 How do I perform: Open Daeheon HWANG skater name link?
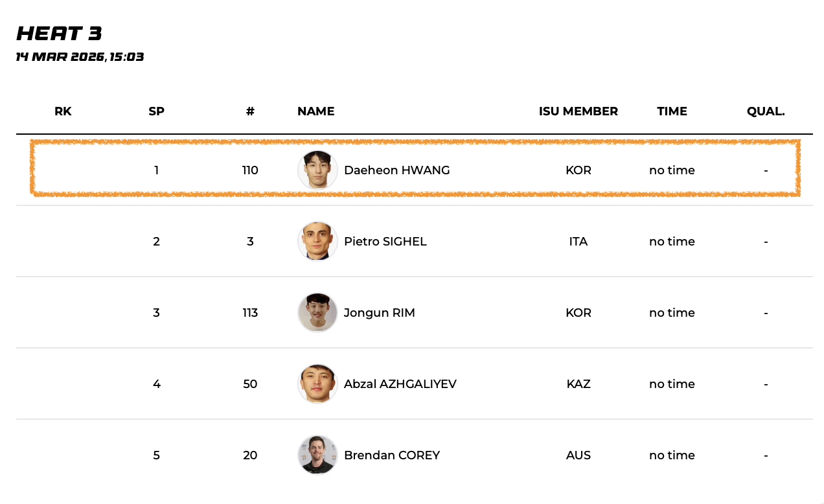click(x=396, y=170)
